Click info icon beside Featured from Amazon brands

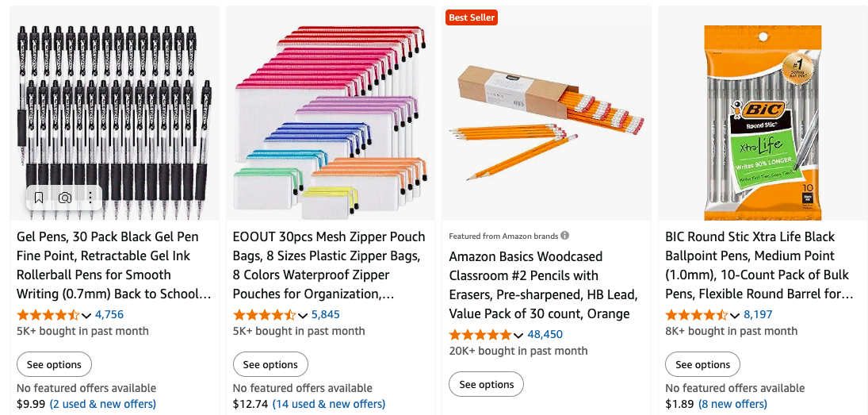coord(565,236)
